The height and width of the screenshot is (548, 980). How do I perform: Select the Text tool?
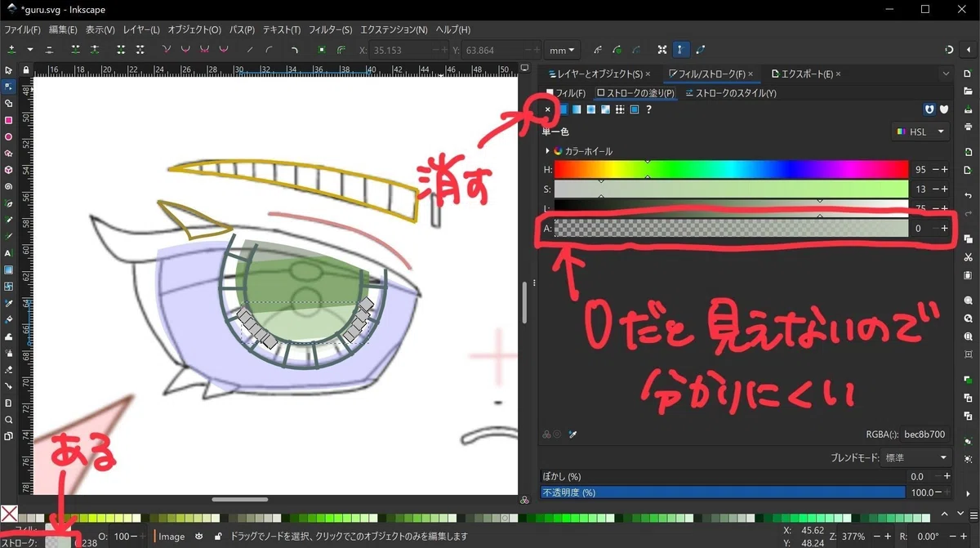[8, 253]
